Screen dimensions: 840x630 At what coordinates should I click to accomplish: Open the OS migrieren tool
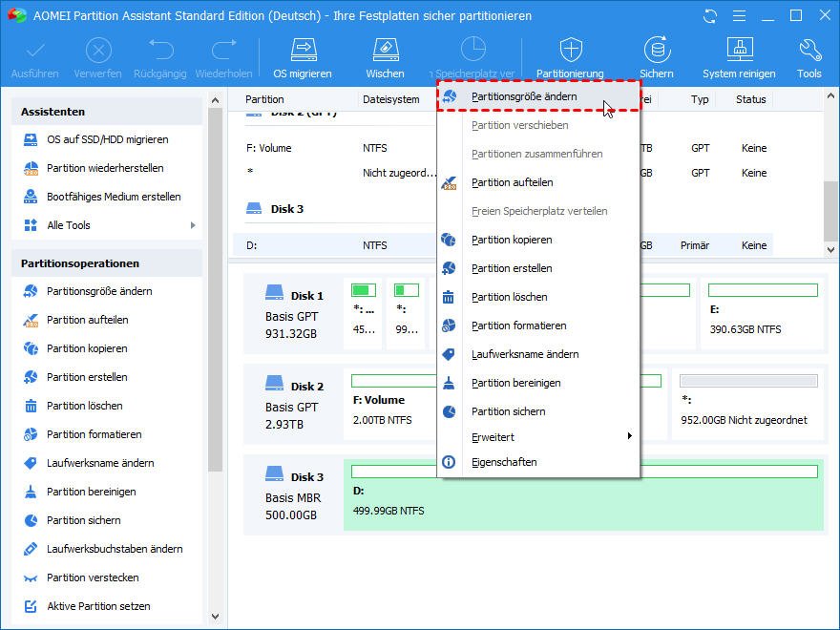pos(303,58)
